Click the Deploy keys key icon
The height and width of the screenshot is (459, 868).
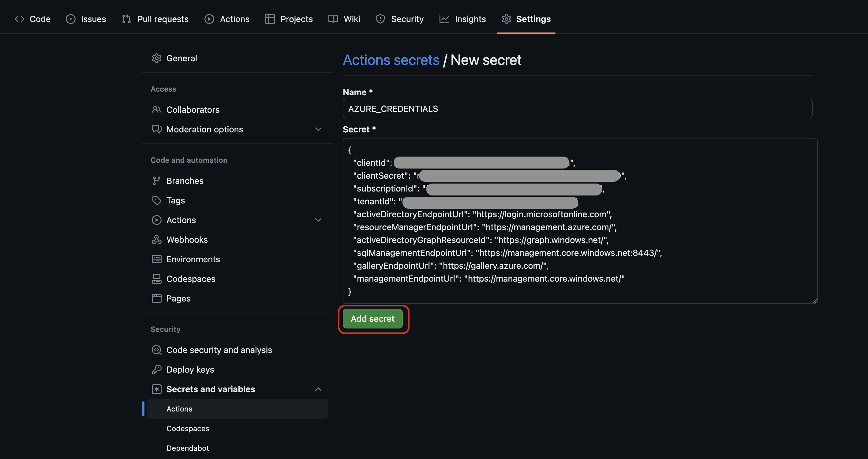click(x=156, y=369)
